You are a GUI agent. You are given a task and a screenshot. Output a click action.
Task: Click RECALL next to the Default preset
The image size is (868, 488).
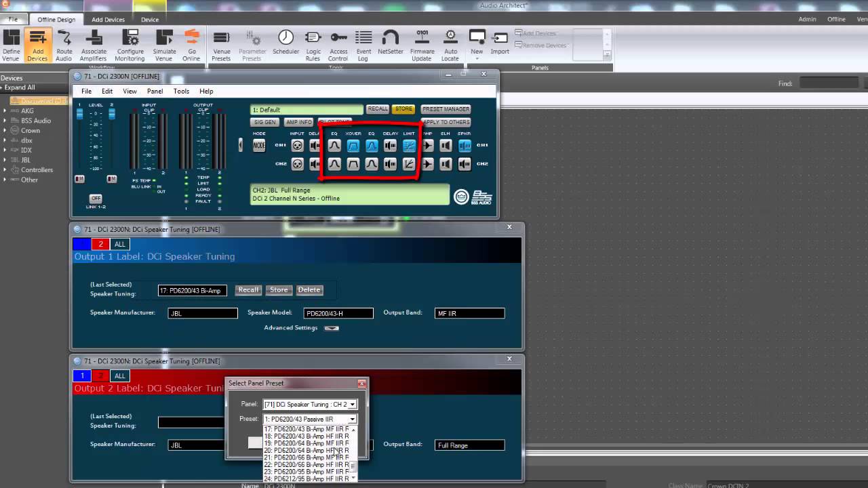378,109
